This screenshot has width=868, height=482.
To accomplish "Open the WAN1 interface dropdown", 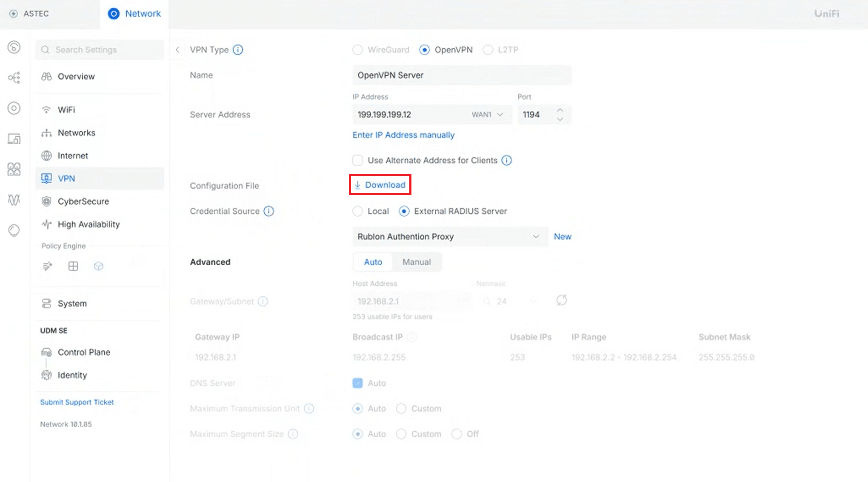I will (x=488, y=115).
